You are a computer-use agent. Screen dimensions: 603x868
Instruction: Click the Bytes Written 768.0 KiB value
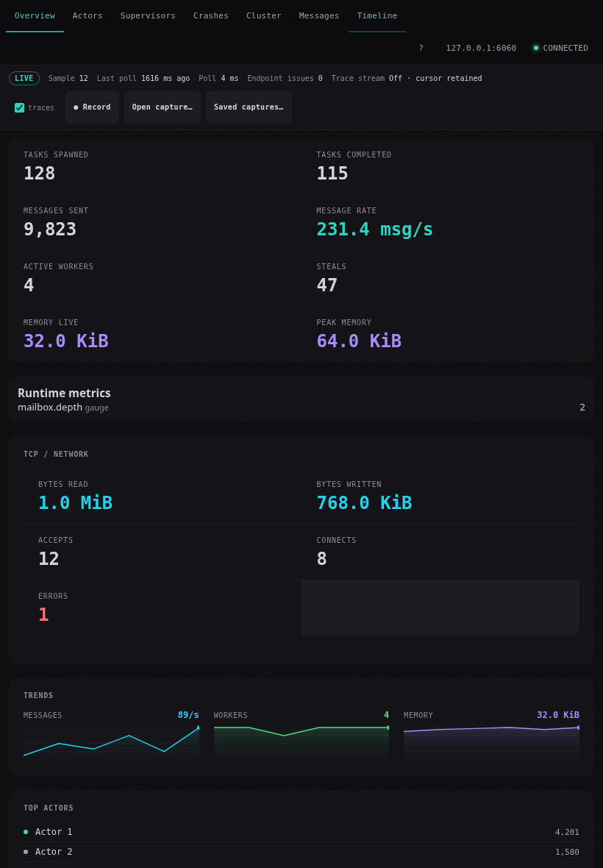click(364, 502)
